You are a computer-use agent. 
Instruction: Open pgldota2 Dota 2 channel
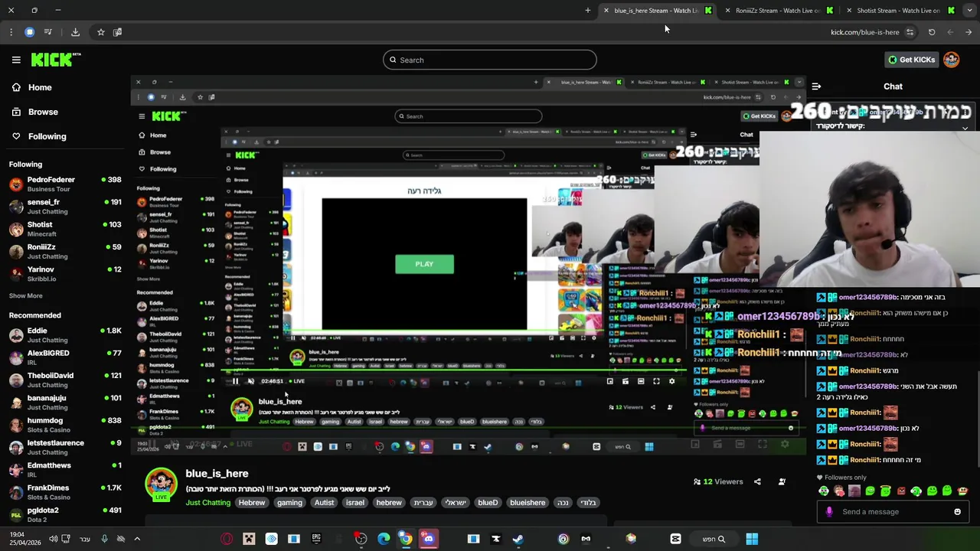pos(64,514)
